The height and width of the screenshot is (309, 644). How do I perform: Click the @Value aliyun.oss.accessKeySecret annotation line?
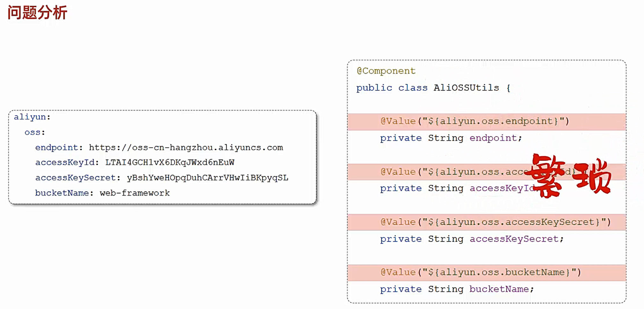pyautogui.click(x=487, y=222)
